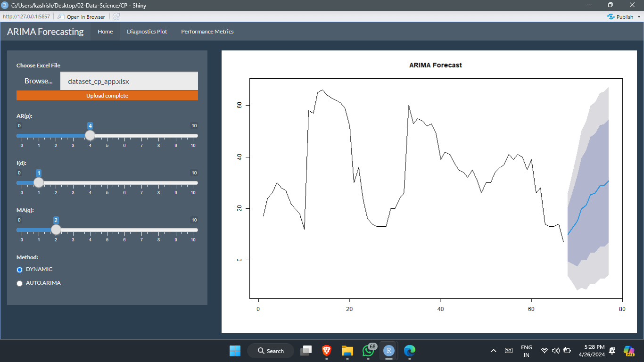
Task: Click the Method: label
Action: click(x=27, y=257)
